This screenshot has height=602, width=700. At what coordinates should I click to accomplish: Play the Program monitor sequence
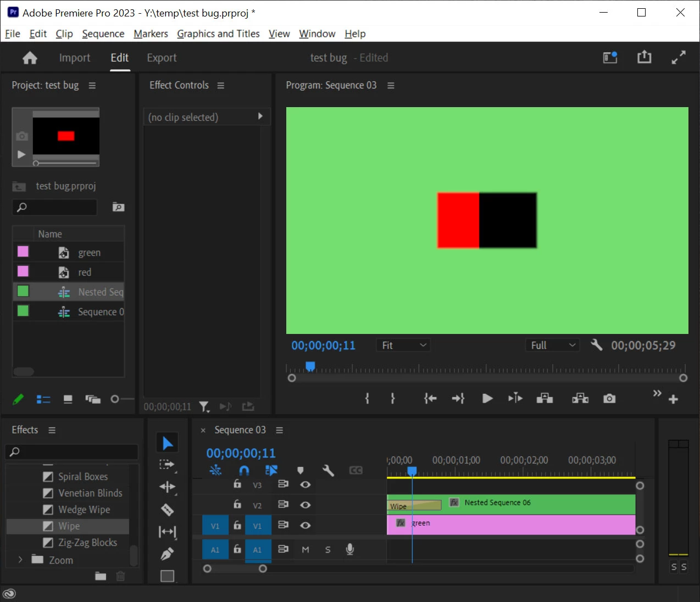(x=487, y=398)
